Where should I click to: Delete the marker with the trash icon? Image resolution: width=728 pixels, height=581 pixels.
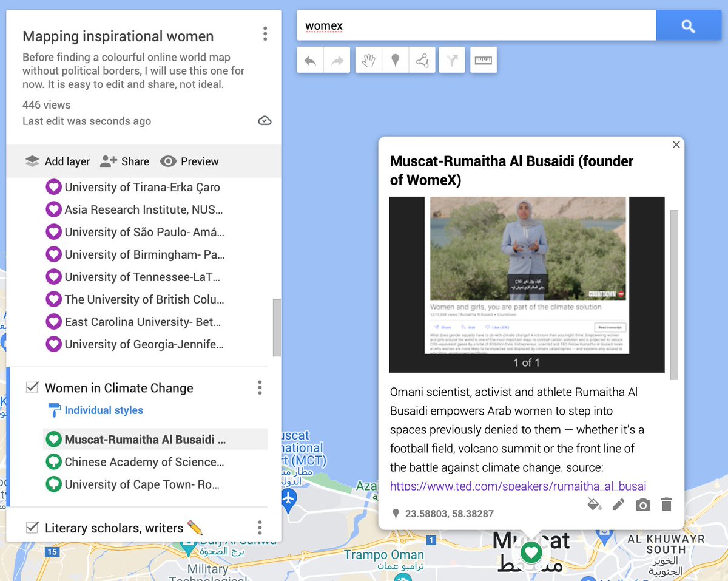click(x=666, y=505)
